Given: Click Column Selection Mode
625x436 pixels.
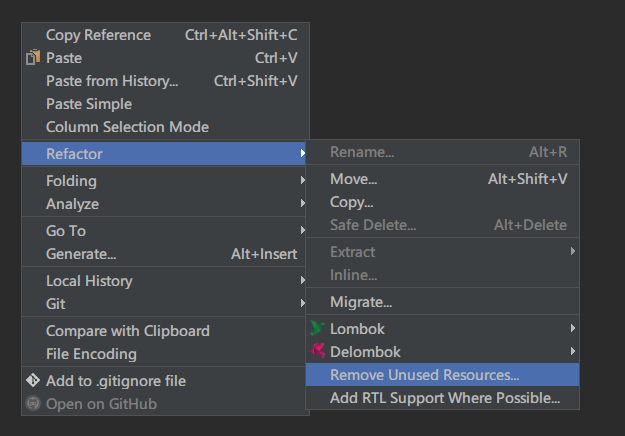Looking at the screenshot, I should (127, 127).
